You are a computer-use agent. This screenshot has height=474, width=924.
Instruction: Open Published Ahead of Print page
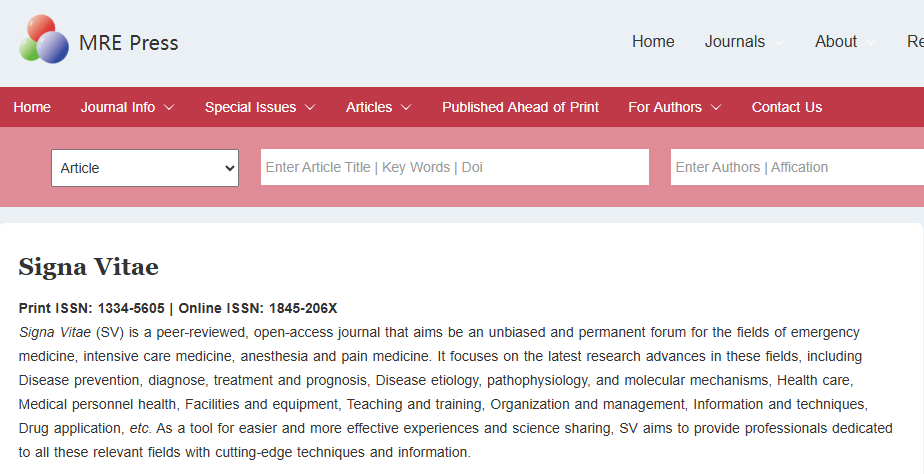point(520,107)
